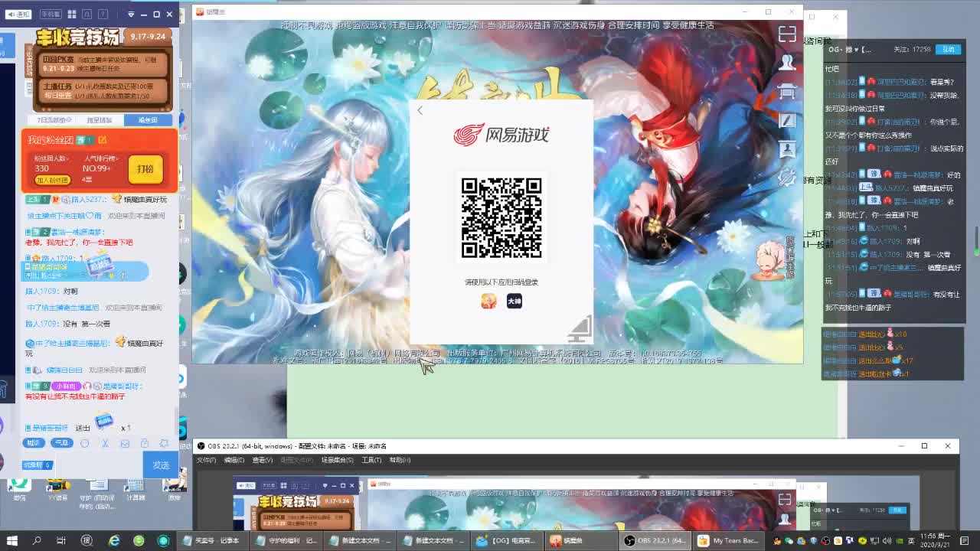Choose the 大神 app login icon

pyautogui.click(x=514, y=302)
